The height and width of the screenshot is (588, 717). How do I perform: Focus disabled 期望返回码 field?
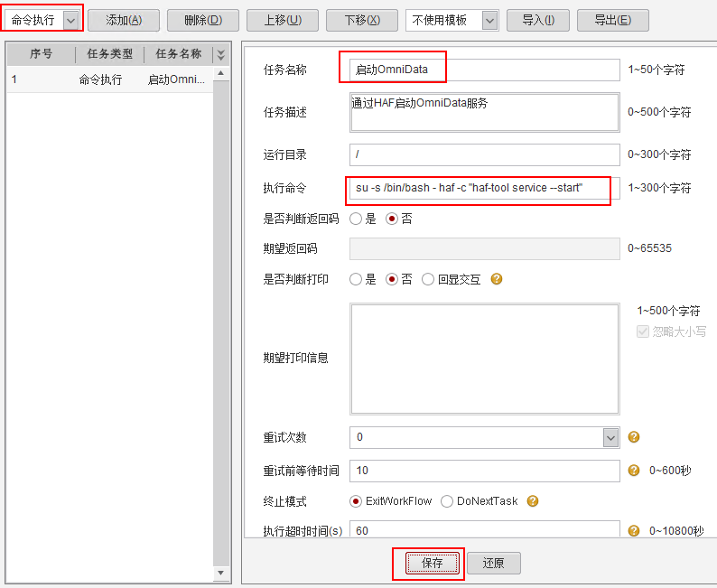485,248
